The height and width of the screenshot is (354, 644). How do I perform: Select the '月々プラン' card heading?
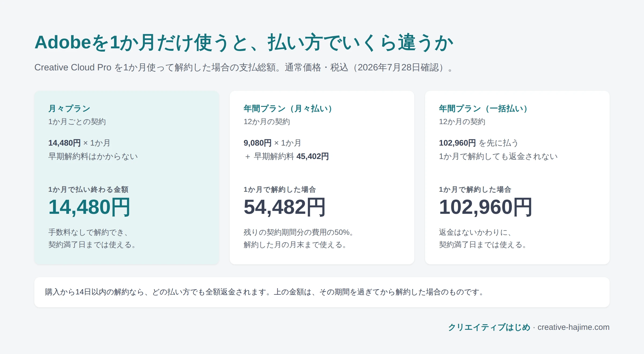[69, 109]
